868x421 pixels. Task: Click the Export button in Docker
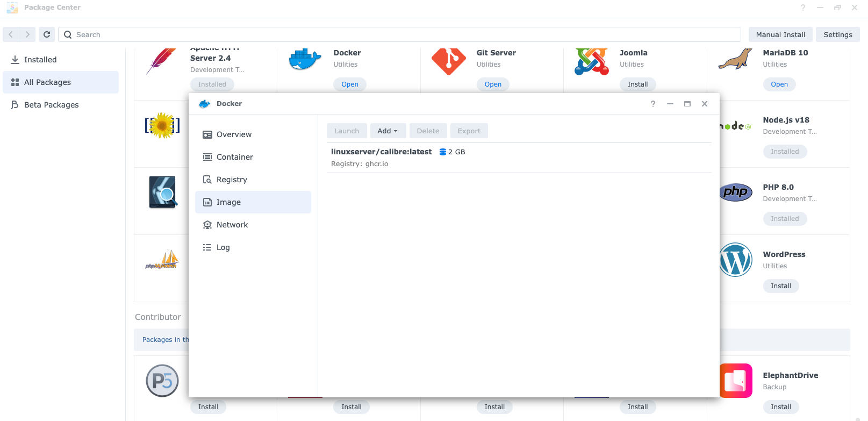click(x=469, y=131)
